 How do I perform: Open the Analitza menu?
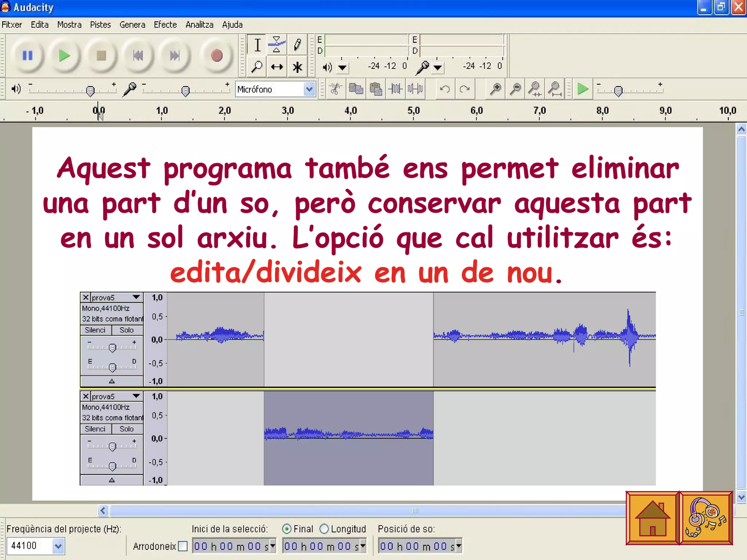pos(200,25)
